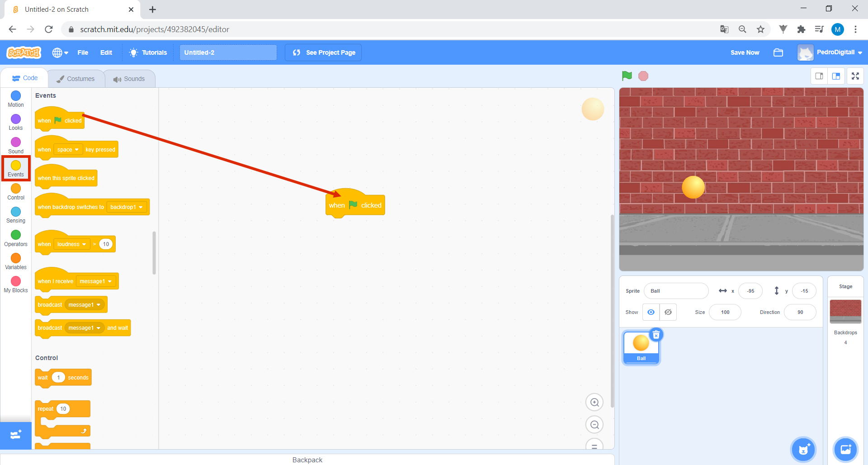Click the y position field
Screen dimensions: 868x465
(x=804, y=291)
